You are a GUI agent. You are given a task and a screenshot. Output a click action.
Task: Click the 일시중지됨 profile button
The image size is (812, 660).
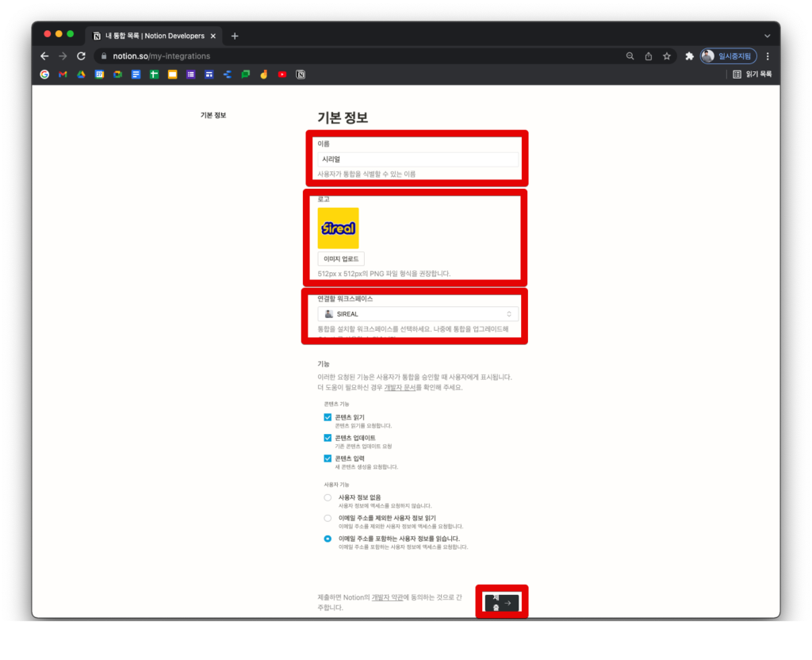729,56
